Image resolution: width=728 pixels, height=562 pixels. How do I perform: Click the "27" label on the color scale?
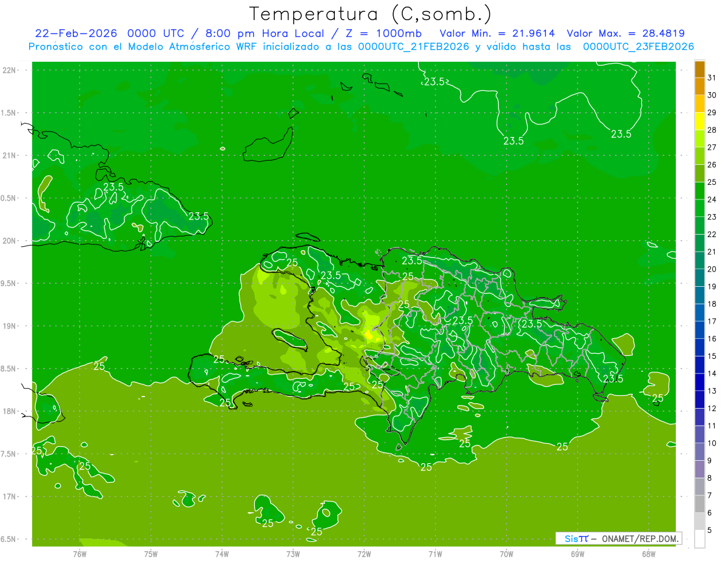(712, 147)
